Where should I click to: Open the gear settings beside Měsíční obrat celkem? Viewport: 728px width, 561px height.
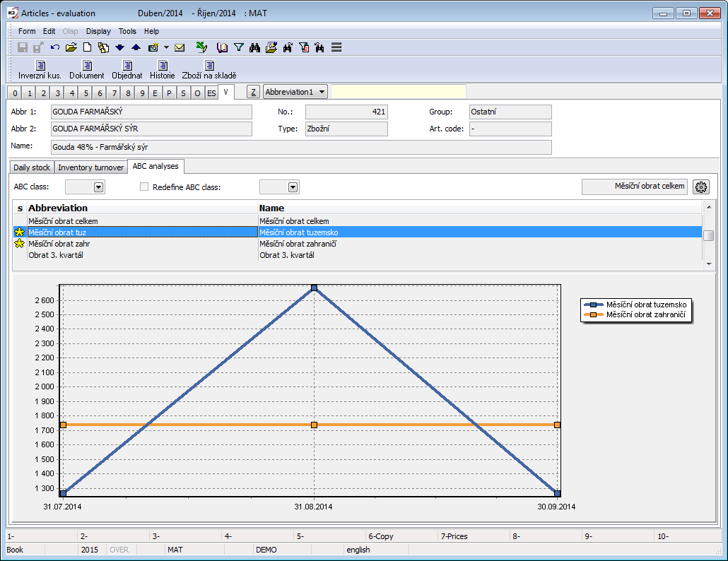700,187
